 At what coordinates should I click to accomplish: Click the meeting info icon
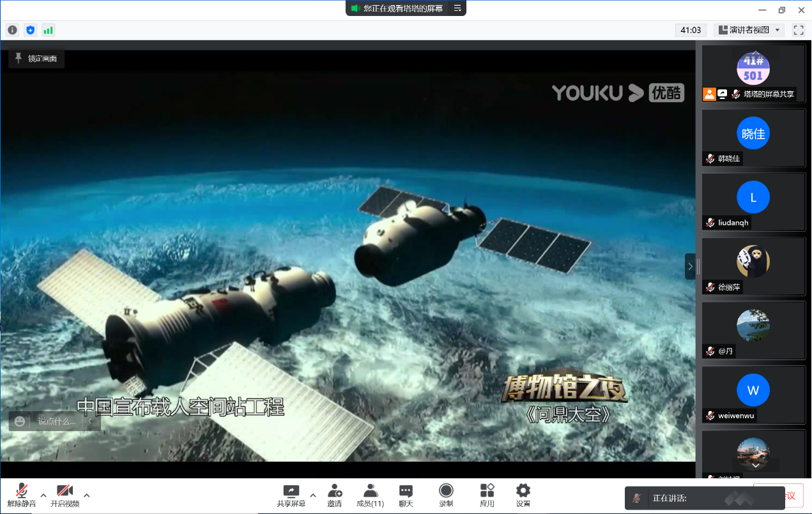tap(12, 30)
